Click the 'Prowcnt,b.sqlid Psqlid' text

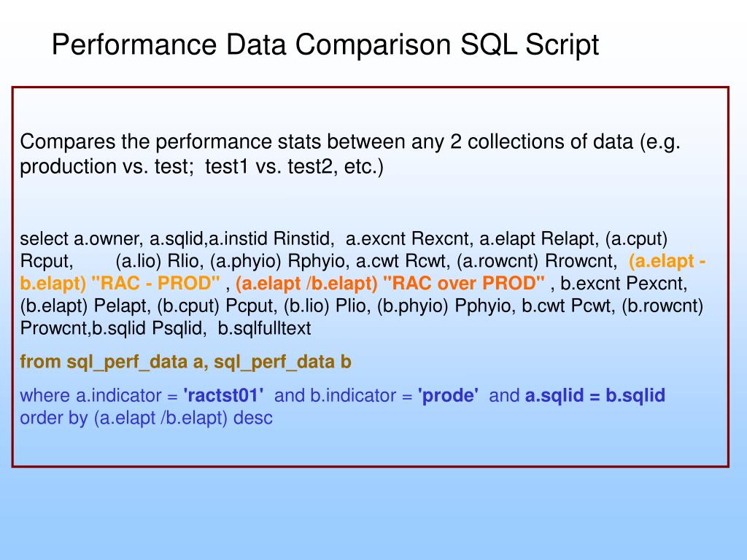[x=113, y=328]
